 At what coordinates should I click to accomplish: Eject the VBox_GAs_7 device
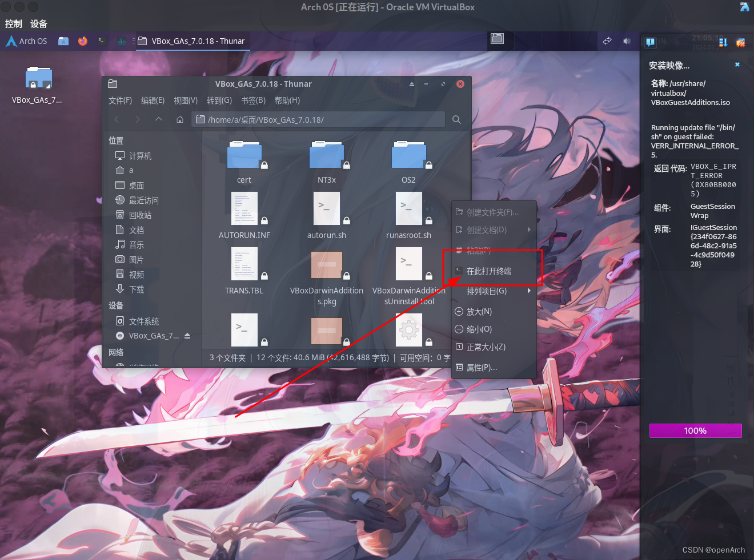[x=187, y=336]
